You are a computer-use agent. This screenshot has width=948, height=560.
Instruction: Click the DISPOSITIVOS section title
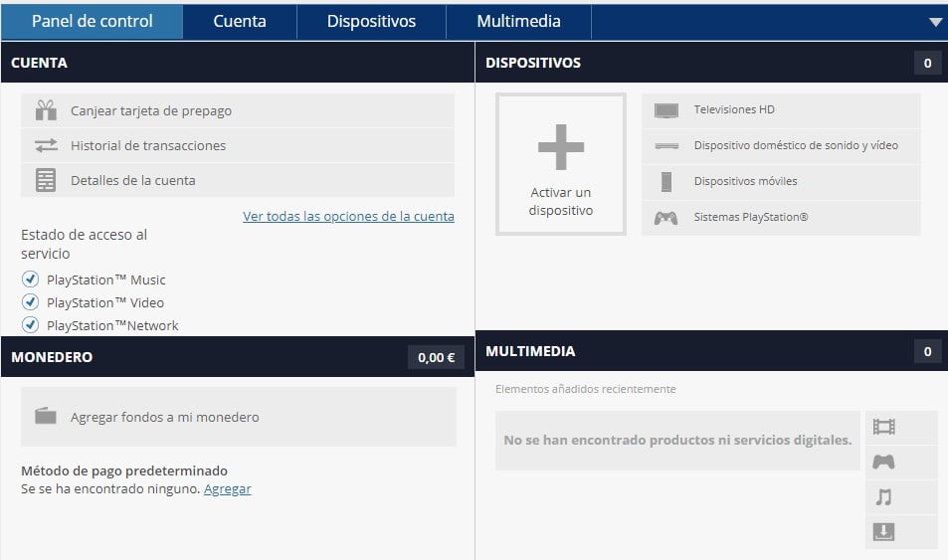[533, 63]
